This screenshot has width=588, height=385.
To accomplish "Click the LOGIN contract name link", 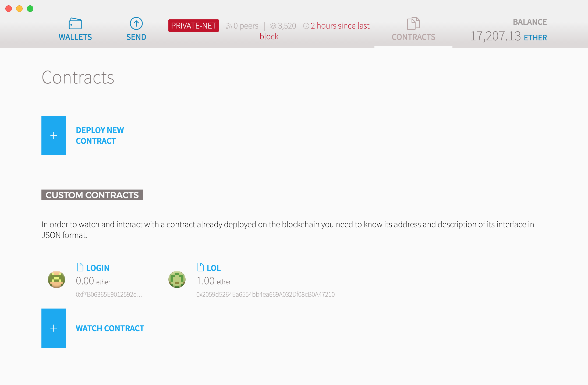I will (98, 268).
